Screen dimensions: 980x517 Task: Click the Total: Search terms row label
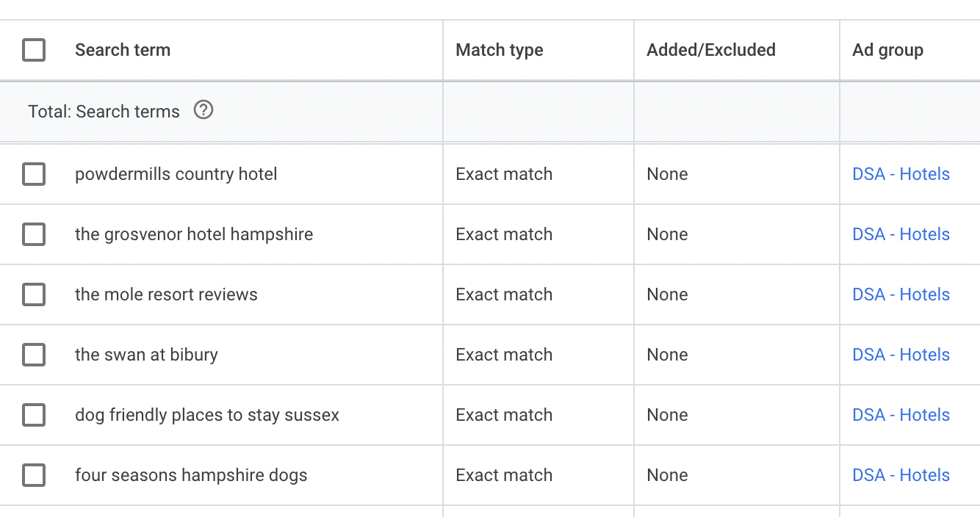point(104,112)
